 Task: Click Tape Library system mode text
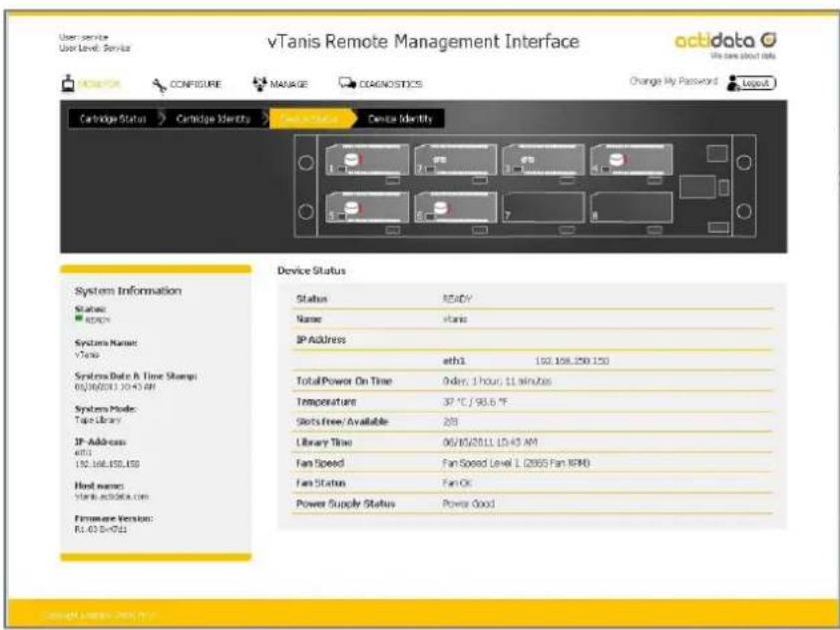tap(98, 419)
